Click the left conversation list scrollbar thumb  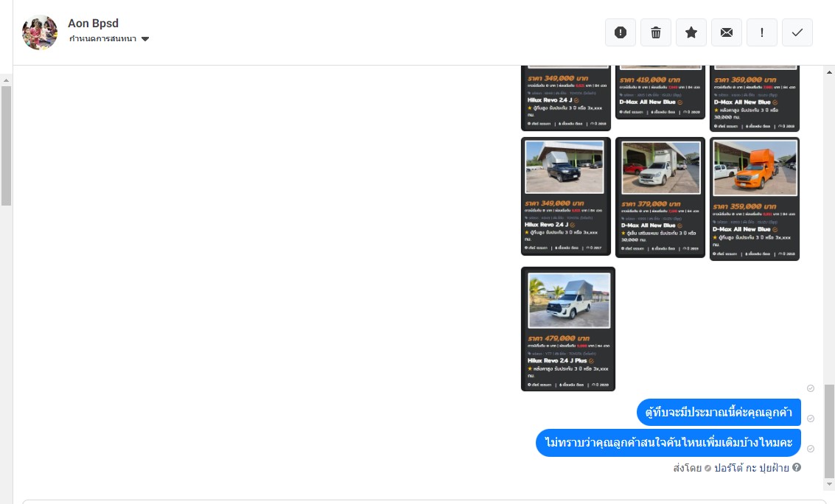click(6, 145)
